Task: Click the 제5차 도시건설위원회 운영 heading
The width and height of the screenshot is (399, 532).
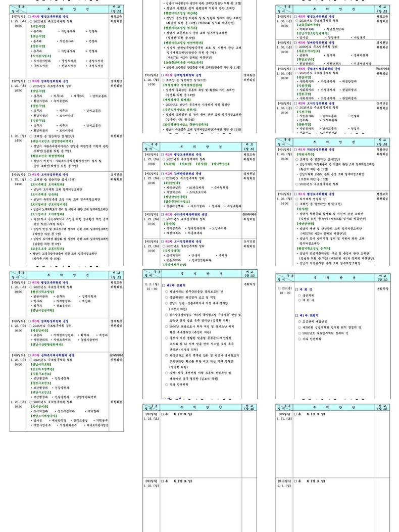Action: point(317,103)
